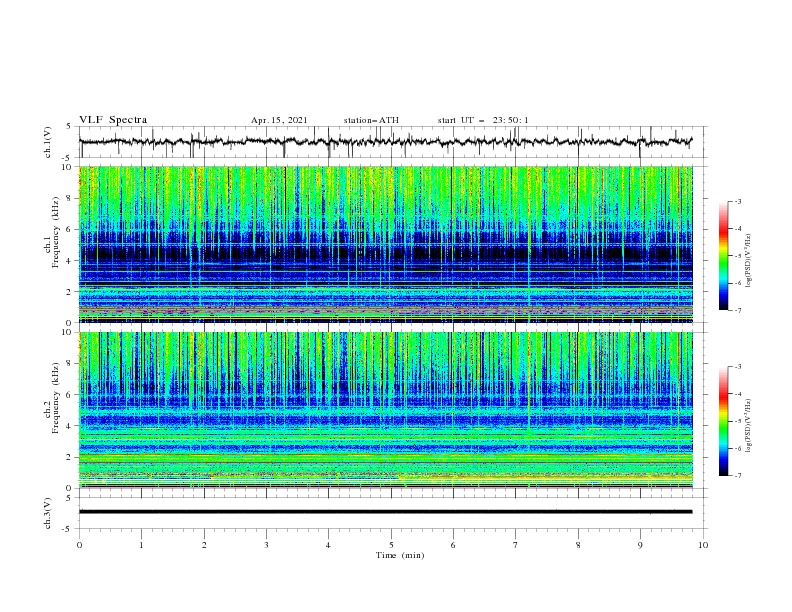Click the "8" kHz tick on ch.1 spectrogram
Screen dimensions: 792x612
coord(70,198)
